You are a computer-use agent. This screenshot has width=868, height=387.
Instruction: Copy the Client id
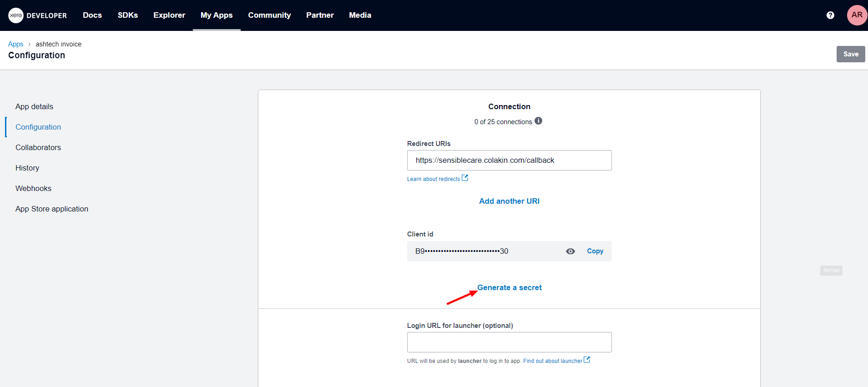[595, 251]
